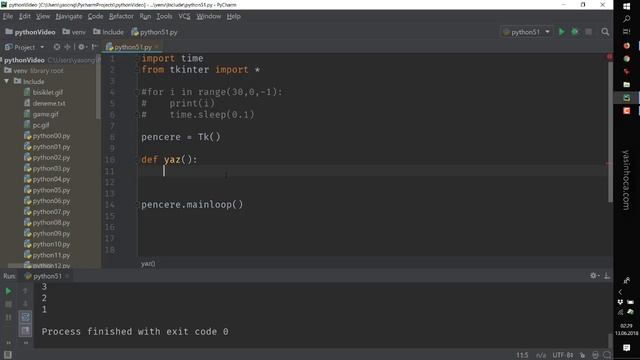
Task: Click scroll-from-source target icon in Project panel
Action: 57,47
